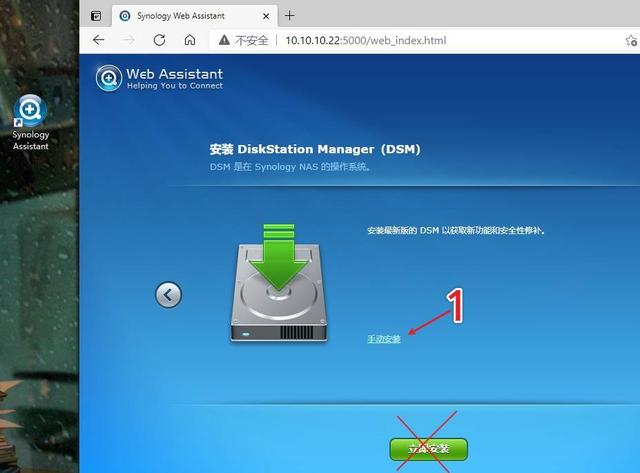Open a new browser tab
The height and width of the screenshot is (473, 640).
point(289,16)
